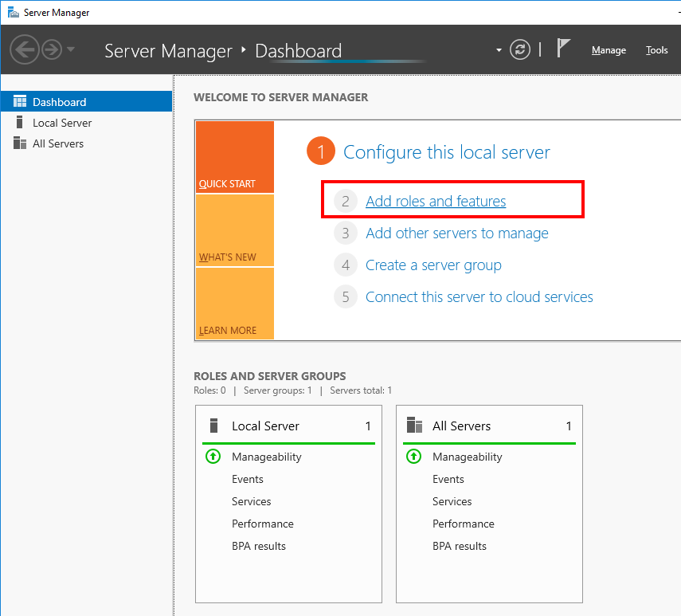Click the Local Server icon in the sidebar
Screen dimensions: 681x616
point(19,122)
